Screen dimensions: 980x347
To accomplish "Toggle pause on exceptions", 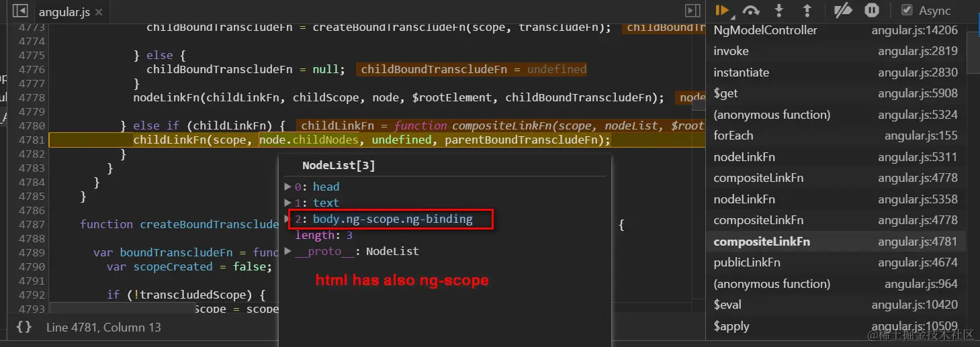I will point(872,11).
